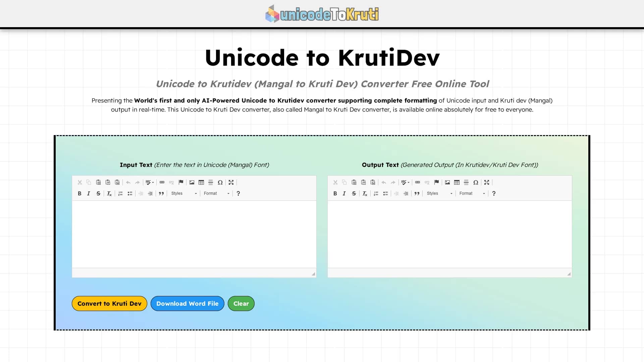Open the Format dropdown in Output editor
This screenshot has width=644, height=362.
(x=472, y=193)
